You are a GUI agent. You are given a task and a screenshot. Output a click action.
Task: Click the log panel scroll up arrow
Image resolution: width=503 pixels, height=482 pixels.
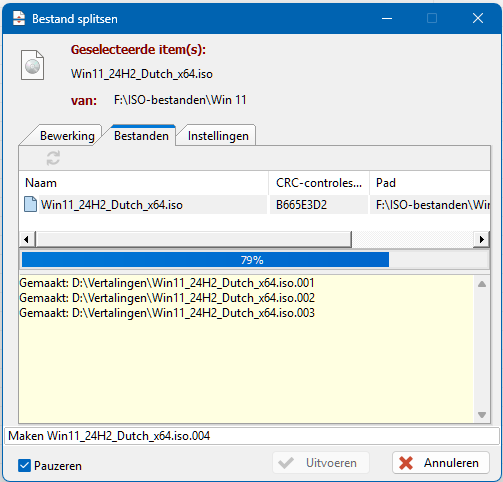pyautogui.click(x=482, y=284)
